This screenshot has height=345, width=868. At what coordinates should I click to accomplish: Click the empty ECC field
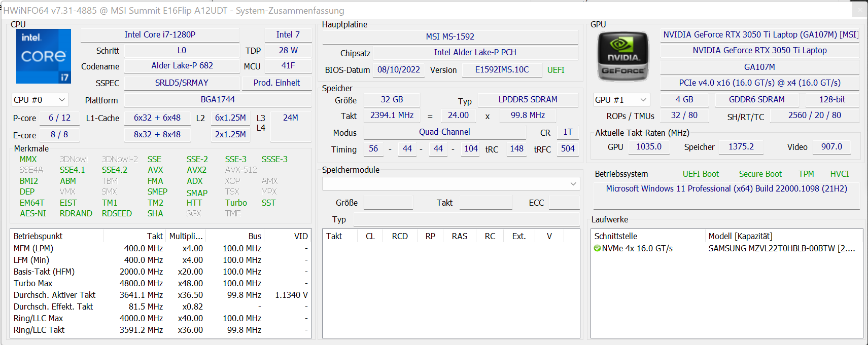point(564,203)
